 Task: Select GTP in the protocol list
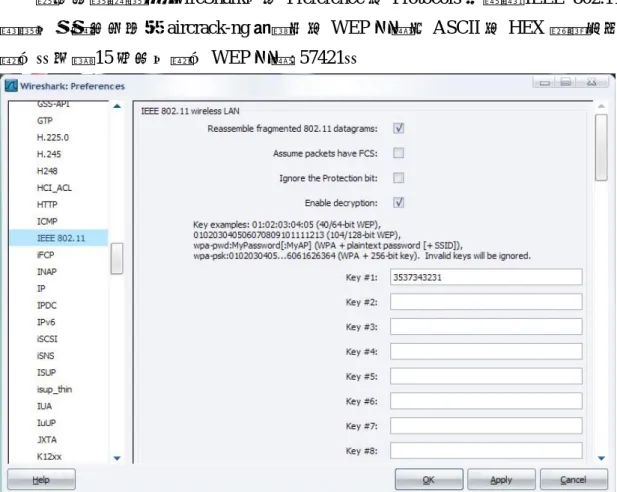pyautogui.click(x=45, y=121)
